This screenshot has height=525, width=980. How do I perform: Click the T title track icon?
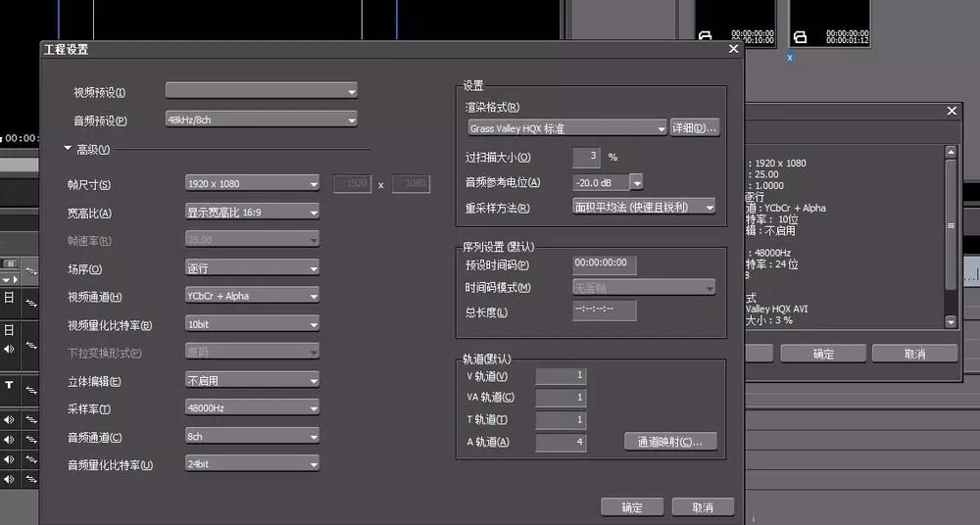(x=10, y=385)
